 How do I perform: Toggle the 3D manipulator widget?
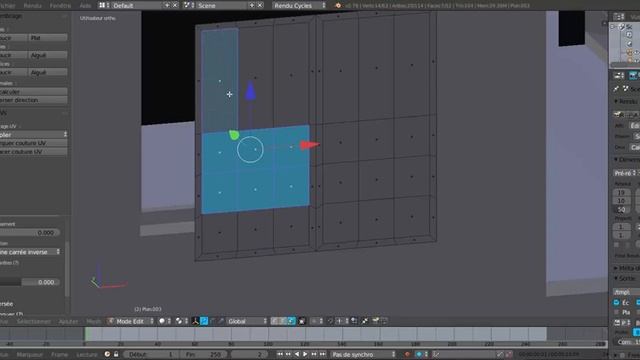tap(195, 321)
